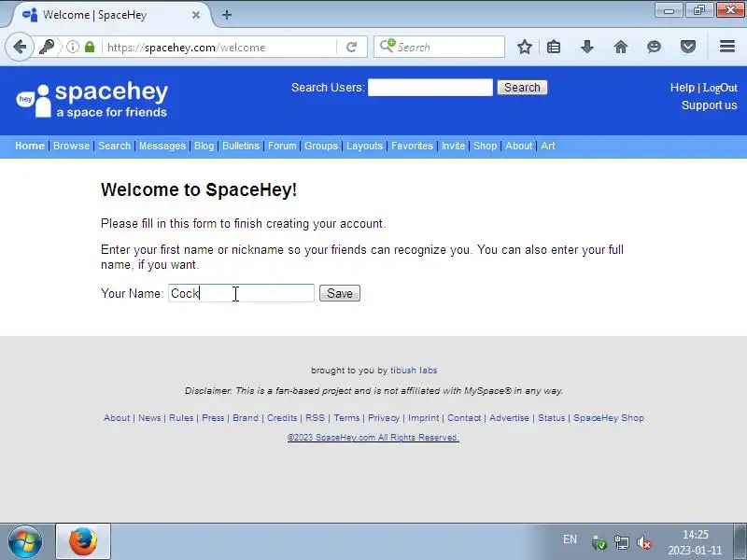Click the key icon in address bar
Image resolution: width=747 pixels, height=560 pixels.
(47, 47)
